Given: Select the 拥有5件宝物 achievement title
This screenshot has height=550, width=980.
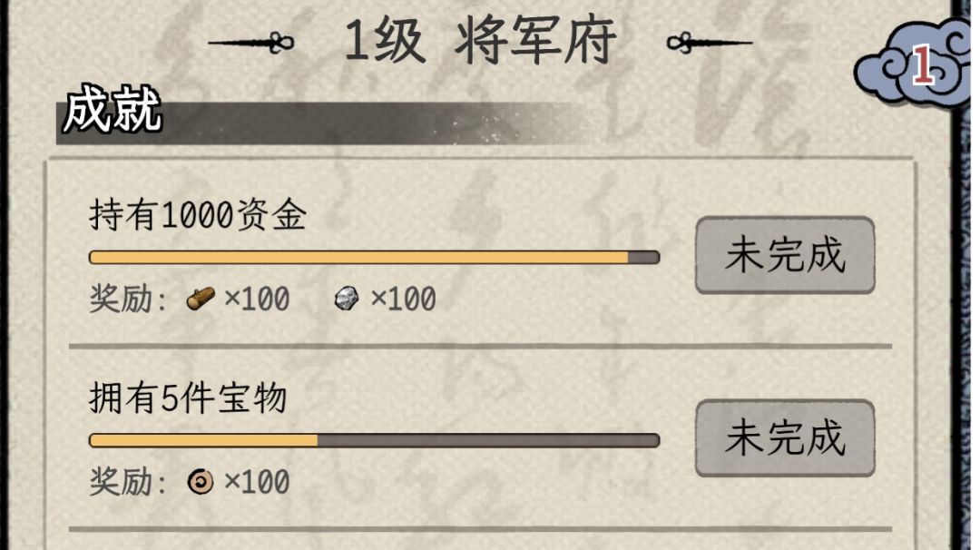Looking at the screenshot, I should (x=188, y=399).
